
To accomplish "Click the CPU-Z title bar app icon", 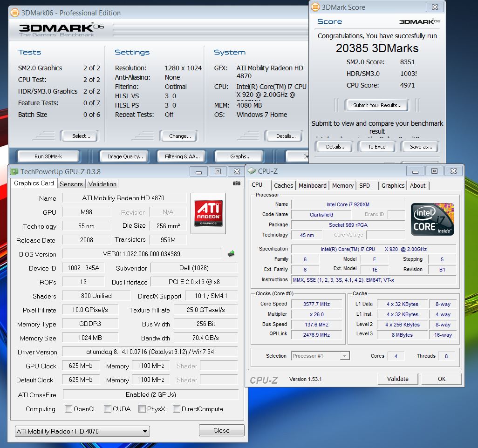I will [x=252, y=171].
